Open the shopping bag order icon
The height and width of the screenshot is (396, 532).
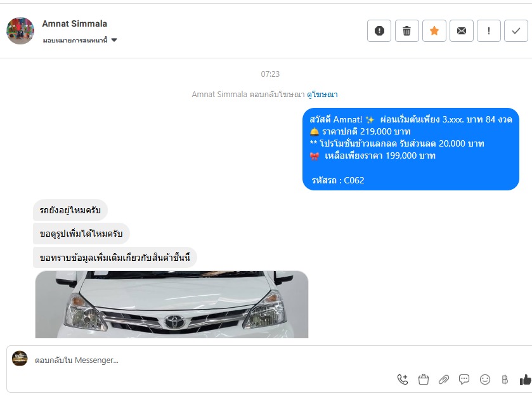point(424,379)
